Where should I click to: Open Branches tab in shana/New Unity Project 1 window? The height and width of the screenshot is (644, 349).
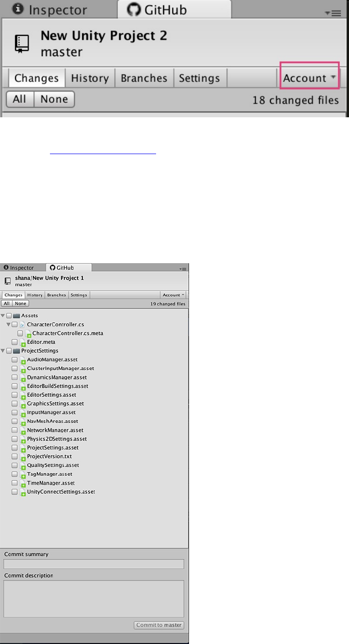coord(57,295)
